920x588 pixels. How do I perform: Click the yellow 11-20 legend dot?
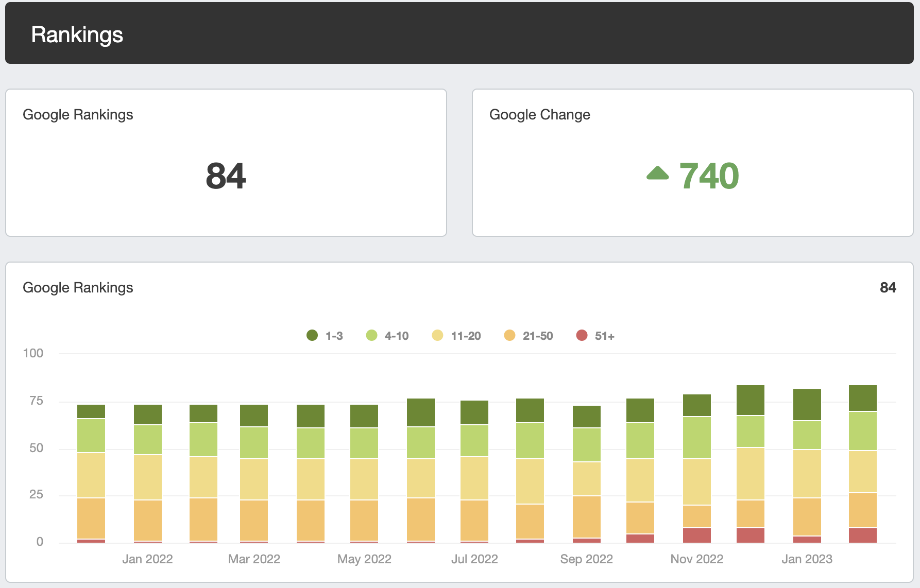click(x=438, y=336)
